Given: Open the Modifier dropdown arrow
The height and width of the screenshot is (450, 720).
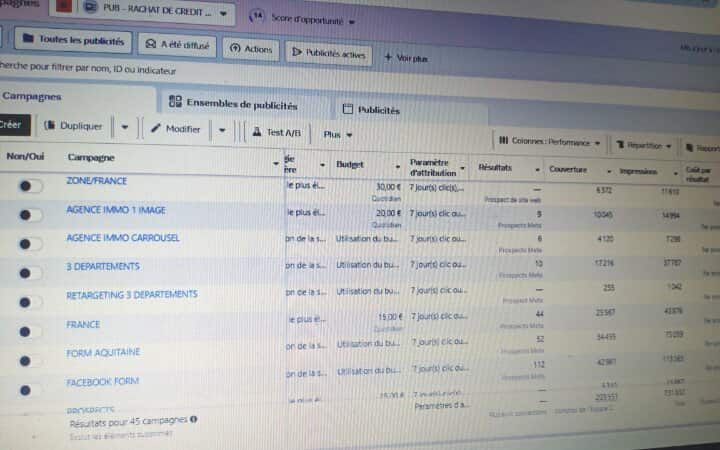Looking at the screenshot, I should 222,131.
